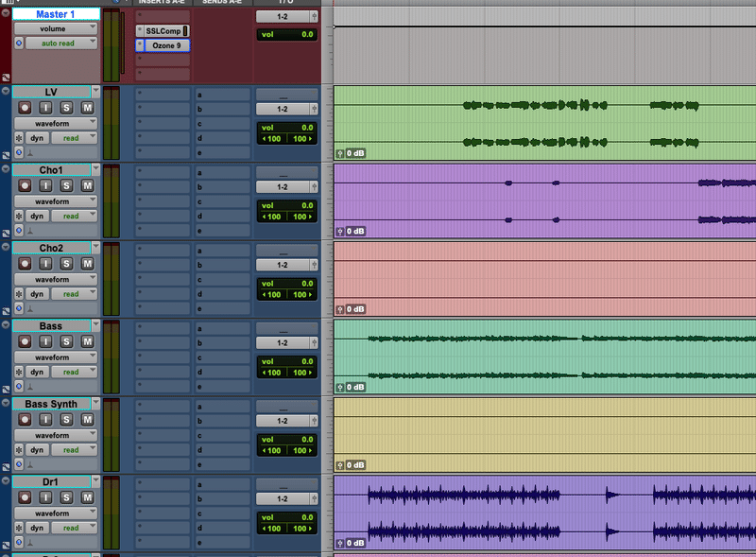This screenshot has height=557, width=756.
Task: Click the blue circle icon on LV track
Action: 19,152
